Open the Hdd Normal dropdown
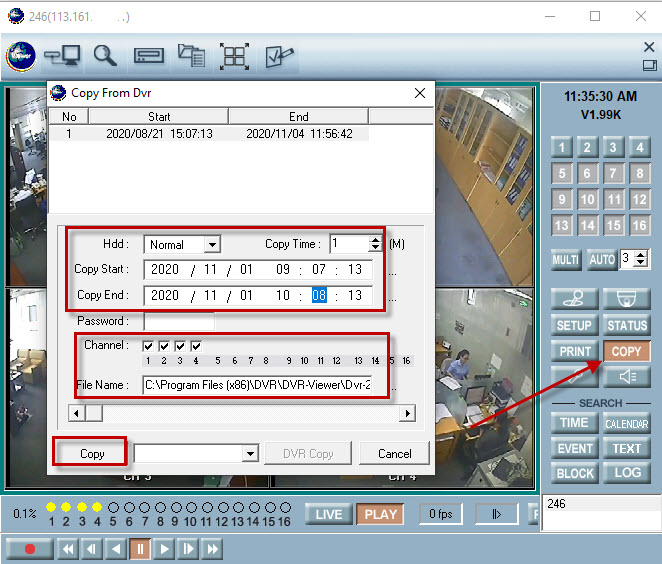Image resolution: width=662 pixels, height=564 pixels. point(212,244)
